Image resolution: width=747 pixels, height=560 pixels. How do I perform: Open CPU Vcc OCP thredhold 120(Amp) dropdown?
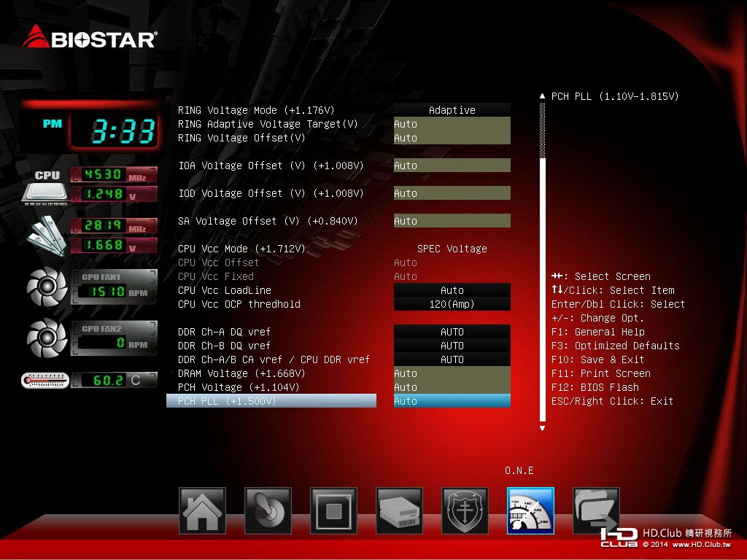point(452,304)
